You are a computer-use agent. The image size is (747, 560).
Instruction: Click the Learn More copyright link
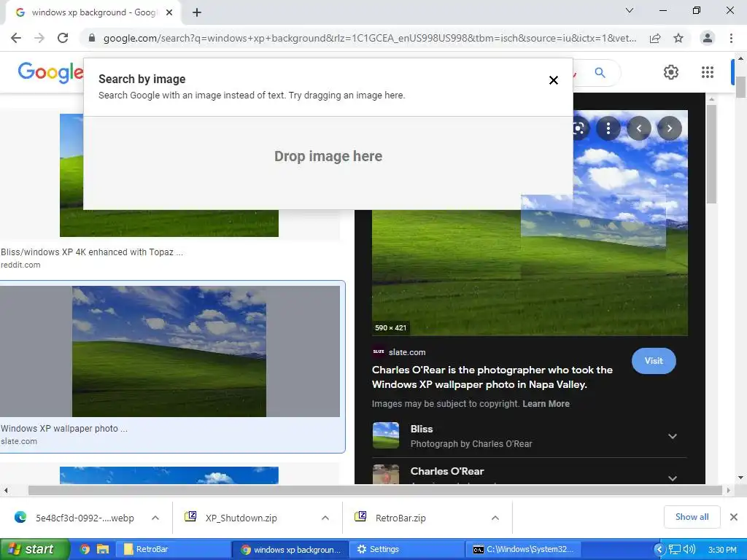[546, 404]
